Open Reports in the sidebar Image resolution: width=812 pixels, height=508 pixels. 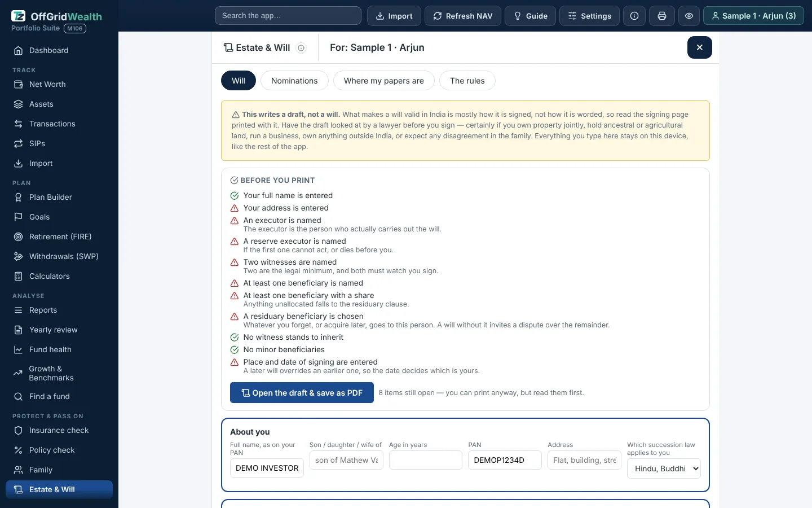point(59,310)
